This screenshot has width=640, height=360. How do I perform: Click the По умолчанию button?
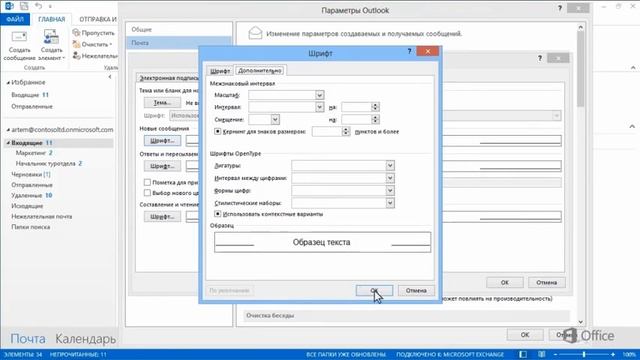coord(229,290)
